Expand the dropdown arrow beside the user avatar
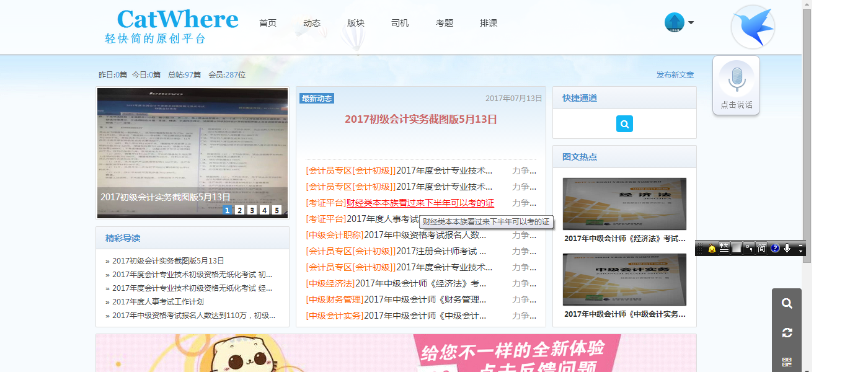The height and width of the screenshot is (372, 868). click(x=691, y=23)
